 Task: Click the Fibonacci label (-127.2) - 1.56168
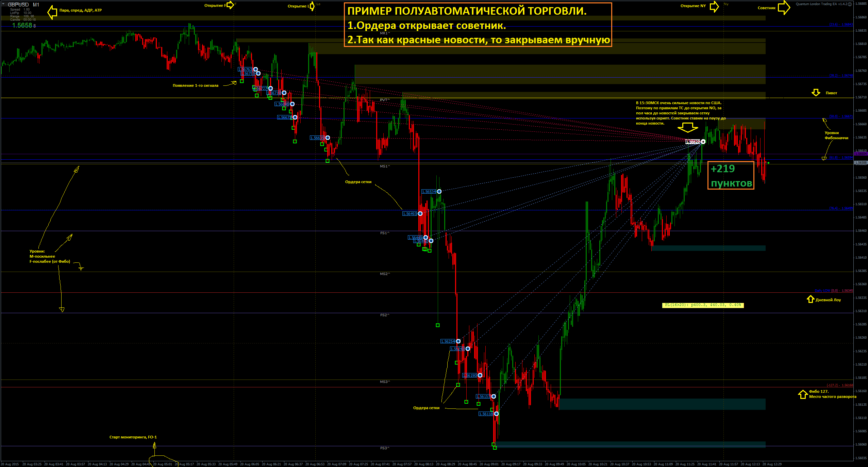click(x=840, y=385)
